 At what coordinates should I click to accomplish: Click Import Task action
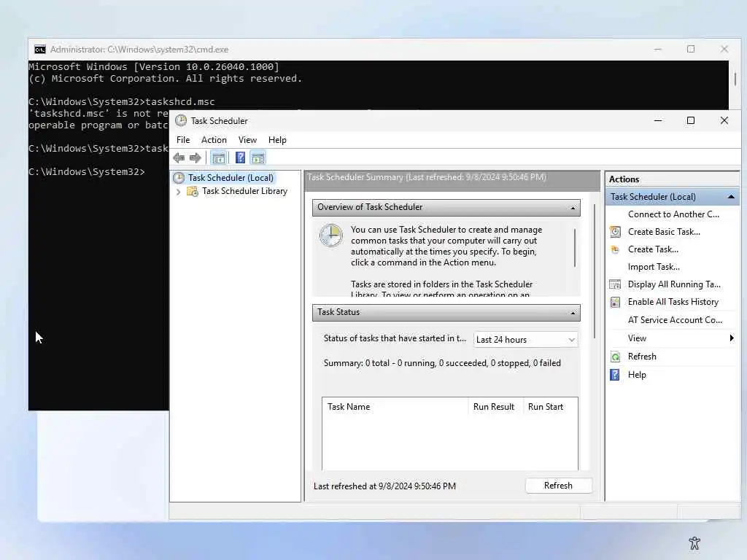coord(654,267)
